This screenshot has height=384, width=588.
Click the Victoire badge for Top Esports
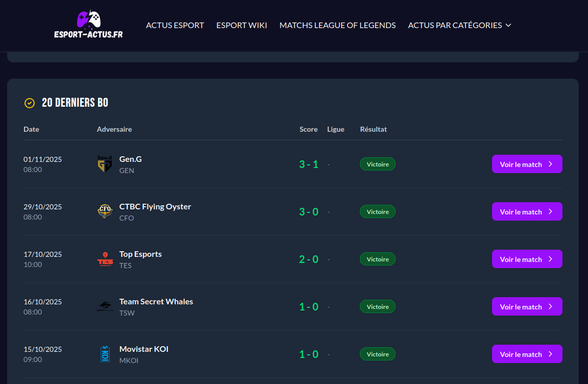click(x=378, y=259)
